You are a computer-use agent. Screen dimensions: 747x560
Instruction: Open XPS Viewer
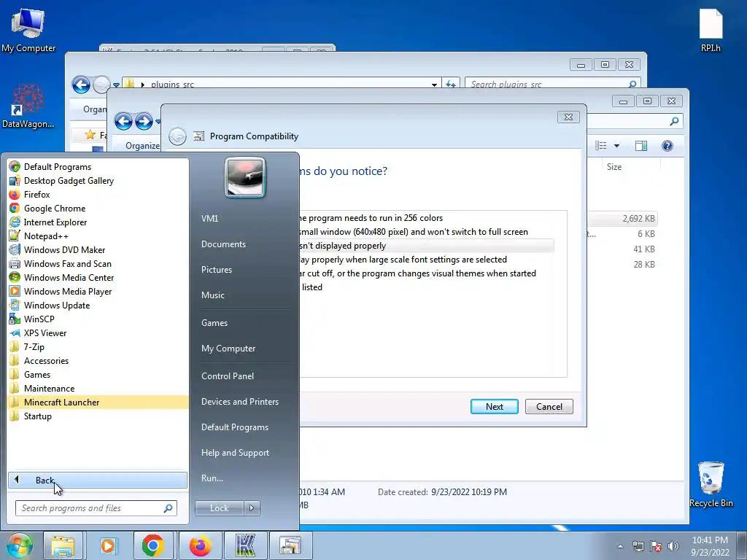pos(45,332)
